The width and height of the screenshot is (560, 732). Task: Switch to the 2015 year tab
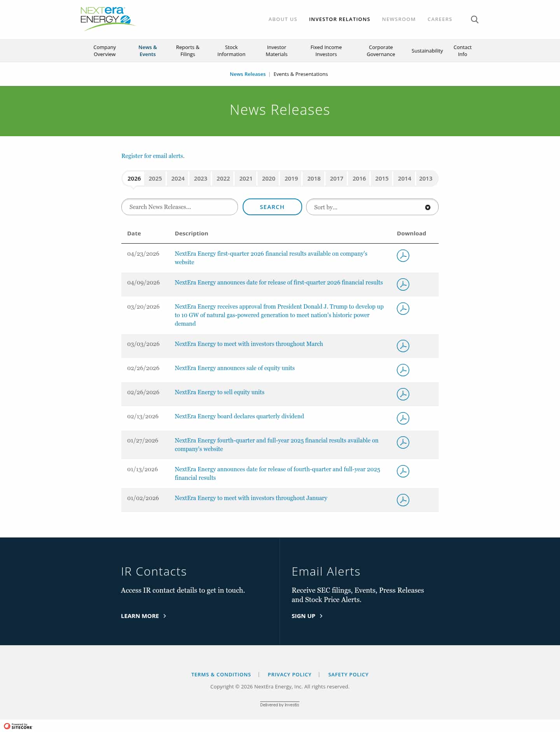point(382,179)
